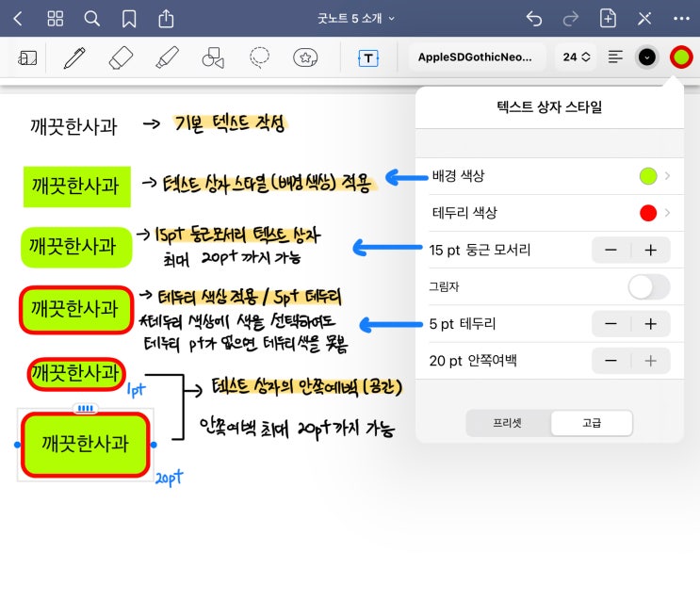This screenshot has width=700, height=601.
Task: Click the left resize handle of selected box
Action: coord(17,445)
